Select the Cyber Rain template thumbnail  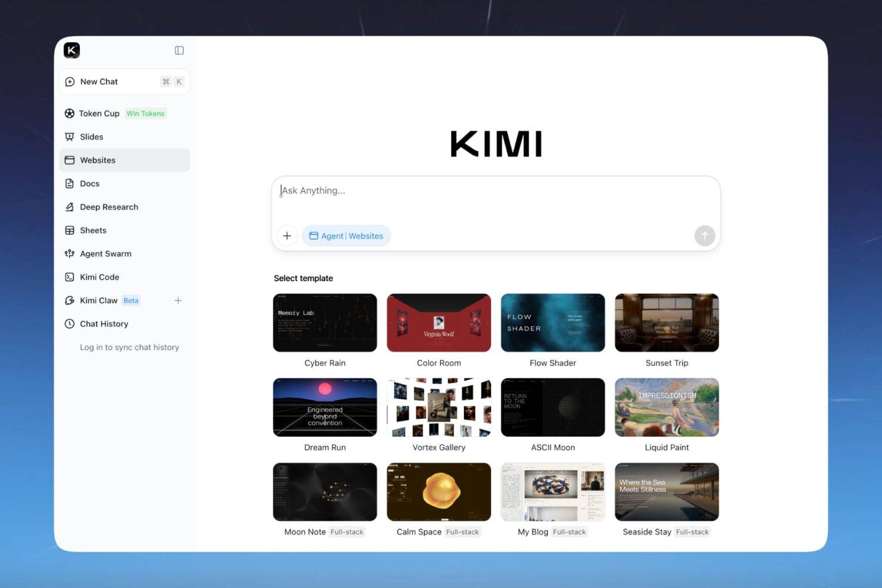325,323
